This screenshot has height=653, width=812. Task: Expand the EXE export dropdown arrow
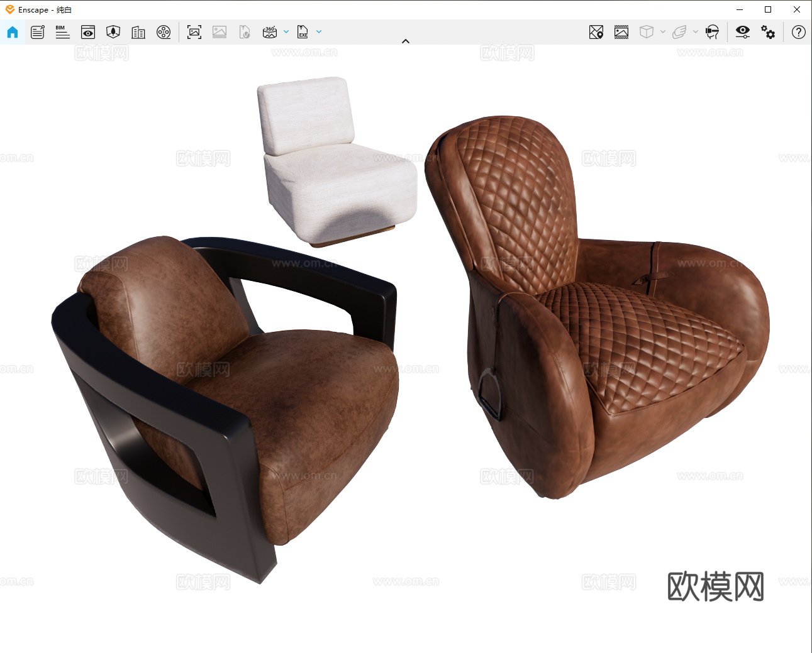pyautogui.click(x=319, y=31)
